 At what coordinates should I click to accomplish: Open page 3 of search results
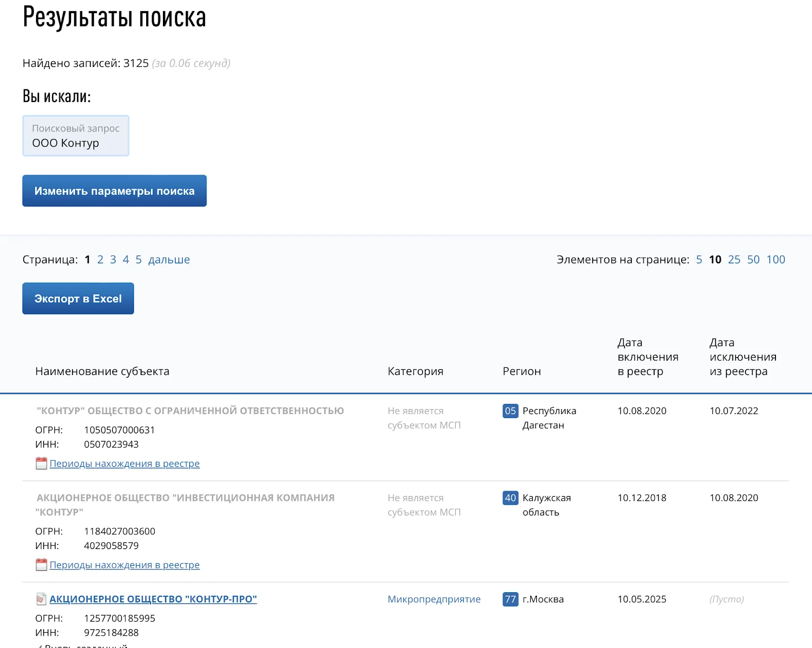(x=113, y=259)
